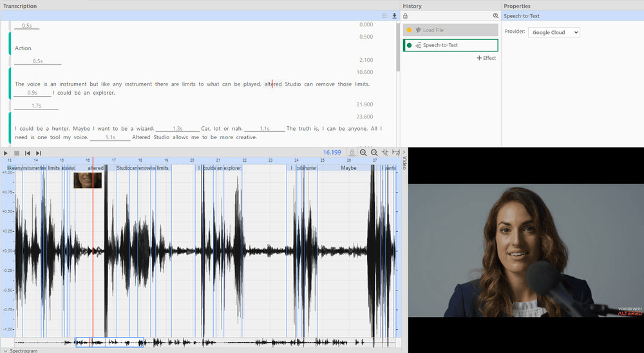
Task: Toggle the green status dot on Speech-to-Text
Action: [409, 45]
